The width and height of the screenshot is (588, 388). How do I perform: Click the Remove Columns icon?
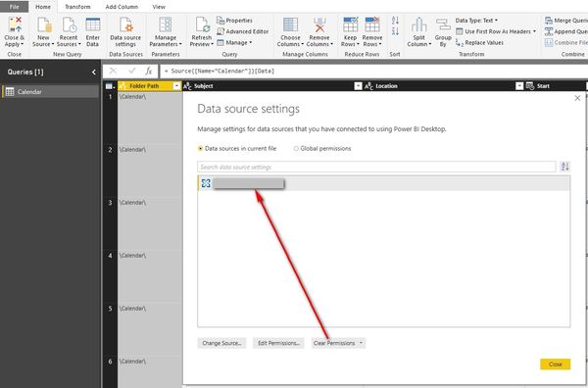click(x=319, y=24)
